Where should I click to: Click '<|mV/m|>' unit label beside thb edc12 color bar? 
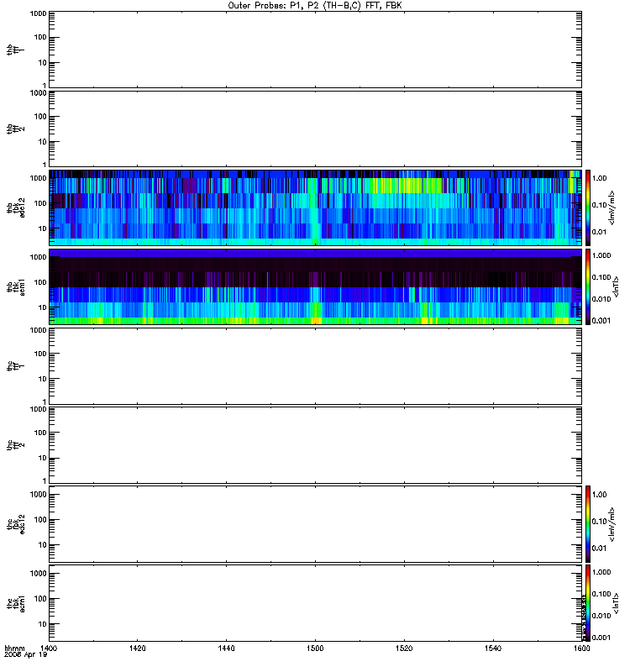[612, 207]
